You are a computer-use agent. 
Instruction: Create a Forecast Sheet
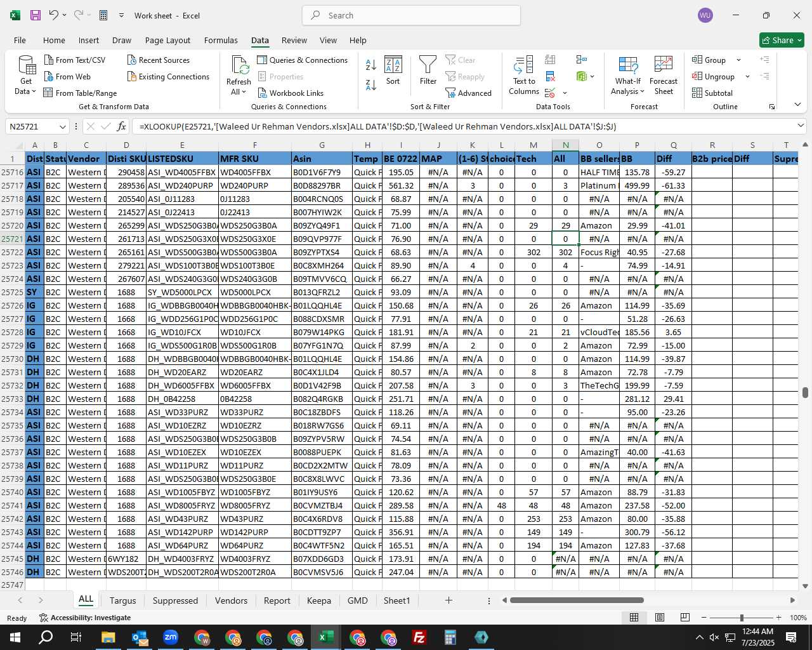click(664, 75)
